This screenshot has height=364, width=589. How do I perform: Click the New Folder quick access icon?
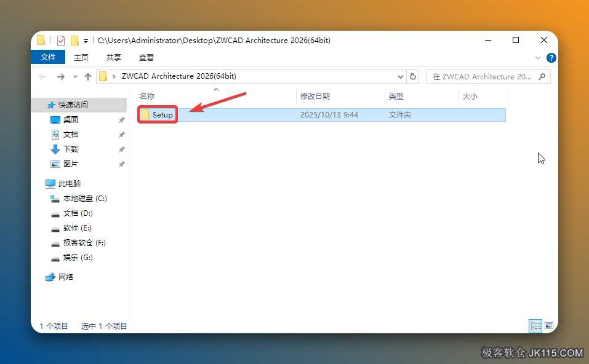click(74, 40)
